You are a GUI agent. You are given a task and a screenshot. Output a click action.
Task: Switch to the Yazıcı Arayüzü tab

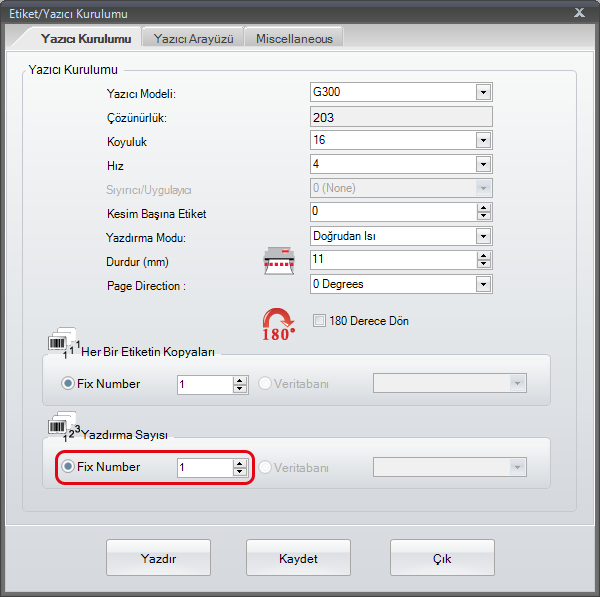pos(193,38)
